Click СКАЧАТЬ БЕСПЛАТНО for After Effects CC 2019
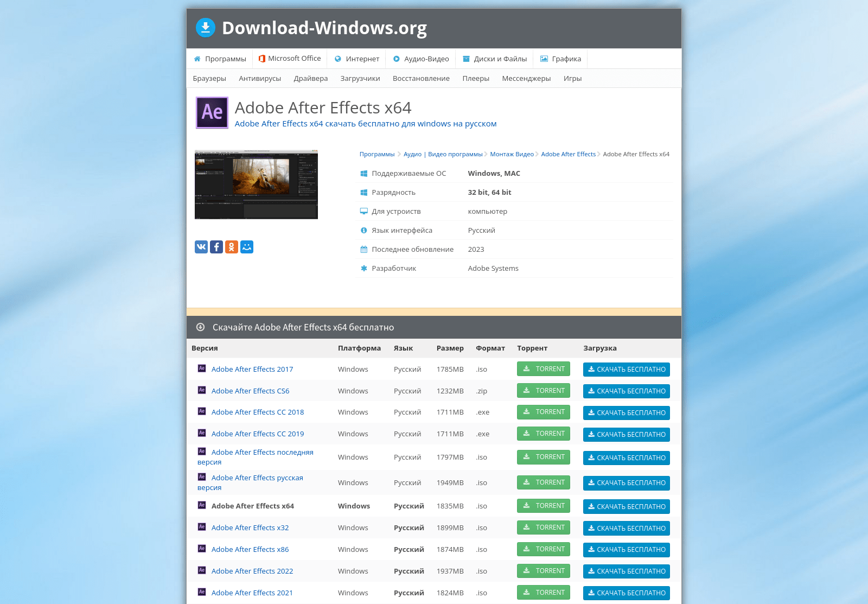868x604 pixels. pos(627,434)
